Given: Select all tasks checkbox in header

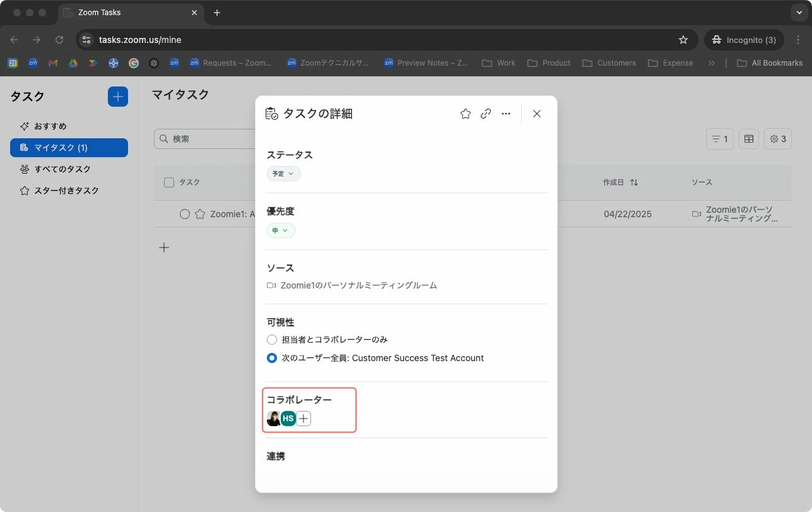Looking at the screenshot, I should (x=169, y=182).
